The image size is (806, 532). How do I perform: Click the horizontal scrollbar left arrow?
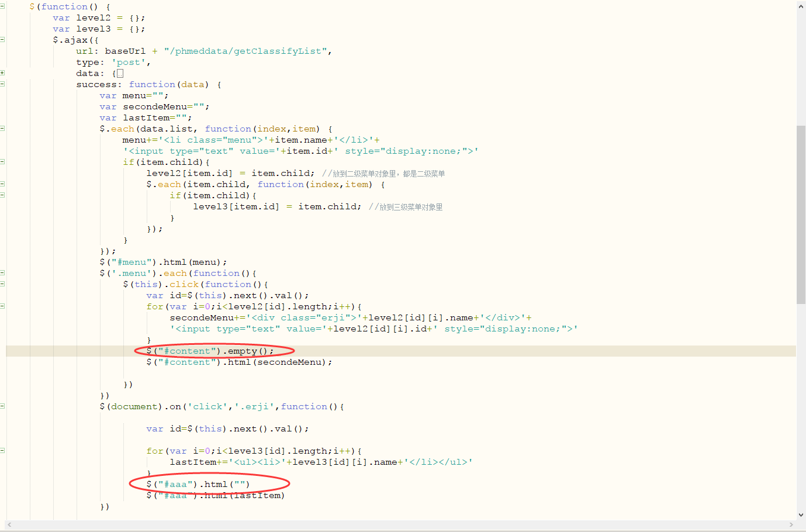click(x=9, y=525)
